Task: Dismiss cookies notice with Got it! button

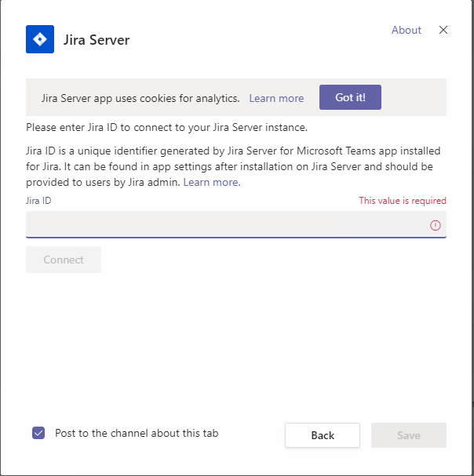Action: 350,97
